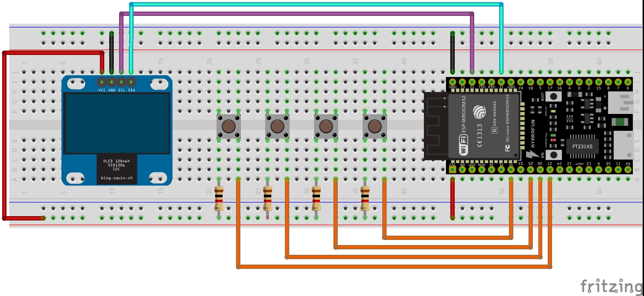Select the orange wire connected to pin 32
This screenshot has width=644, height=296.
(x=448, y=238)
